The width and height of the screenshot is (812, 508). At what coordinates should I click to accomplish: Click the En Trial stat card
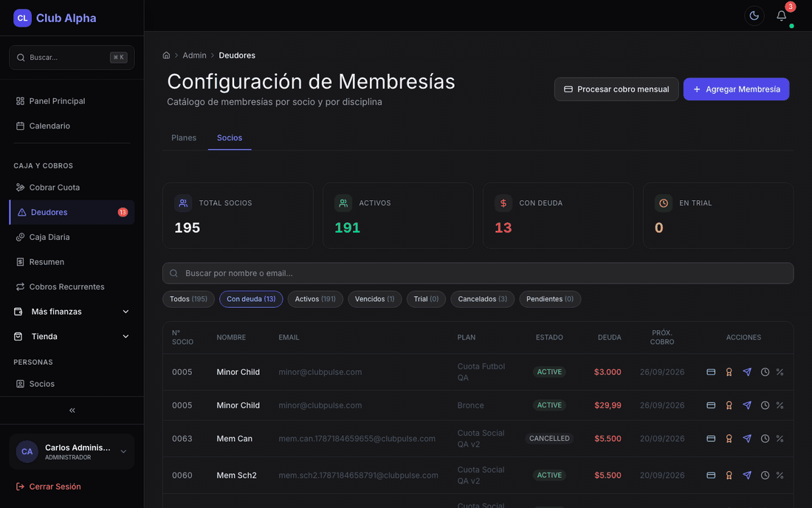pos(718,216)
